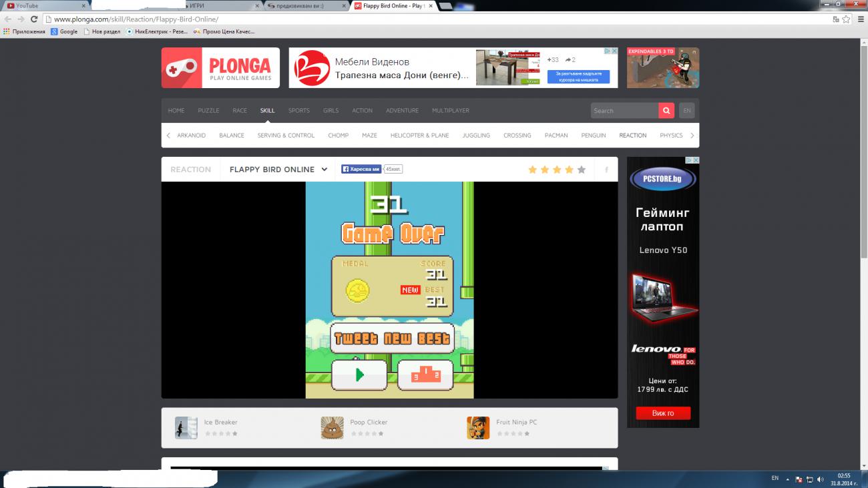Open the HOME menu item

pyautogui.click(x=176, y=111)
